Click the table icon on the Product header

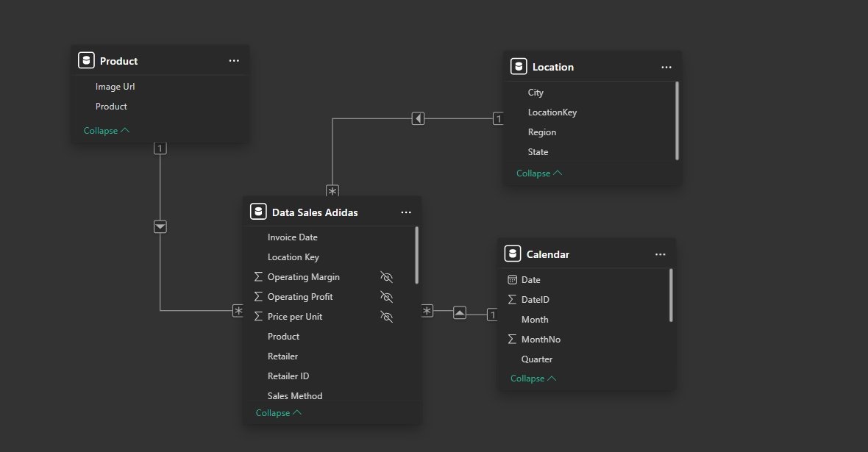pos(86,60)
